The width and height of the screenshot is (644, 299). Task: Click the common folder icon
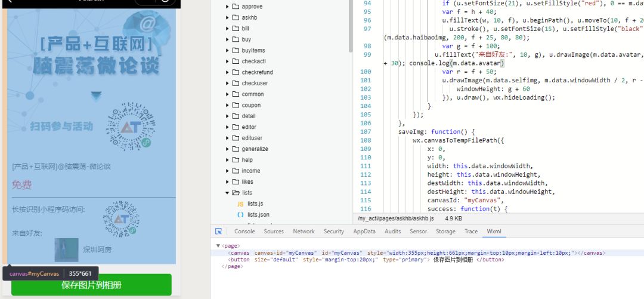click(236, 94)
